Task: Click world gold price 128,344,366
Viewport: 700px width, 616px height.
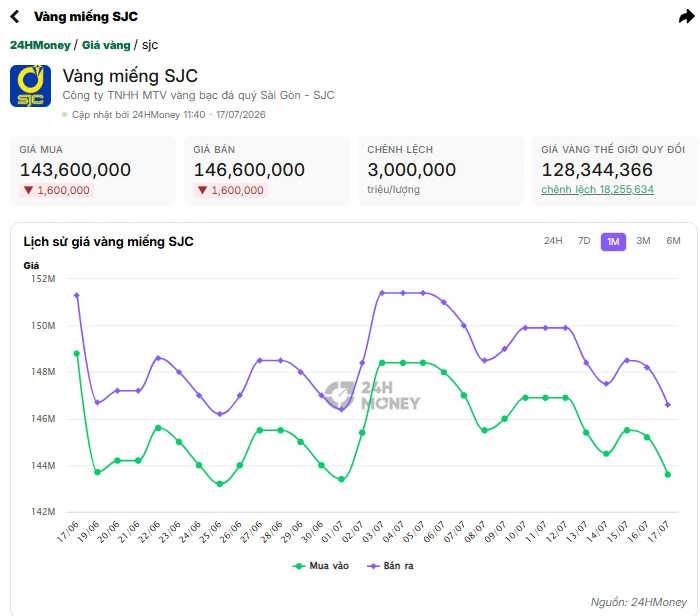Action: (x=597, y=170)
